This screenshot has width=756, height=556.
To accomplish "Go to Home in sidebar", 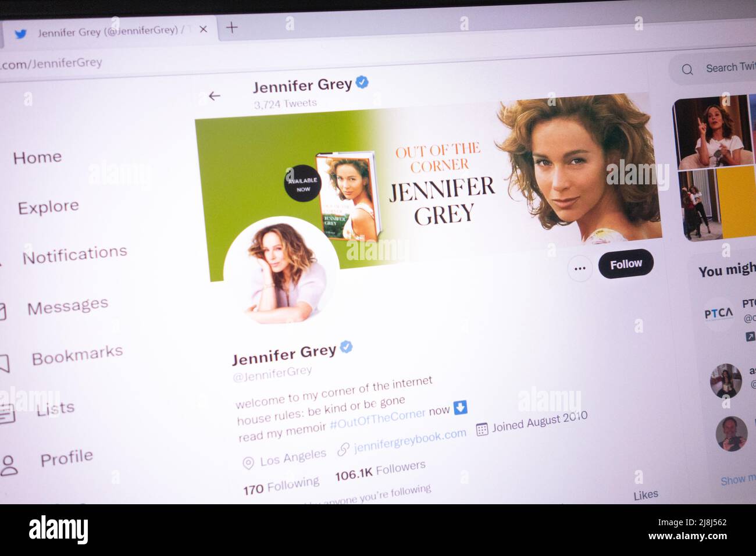I will tap(37, 158).
